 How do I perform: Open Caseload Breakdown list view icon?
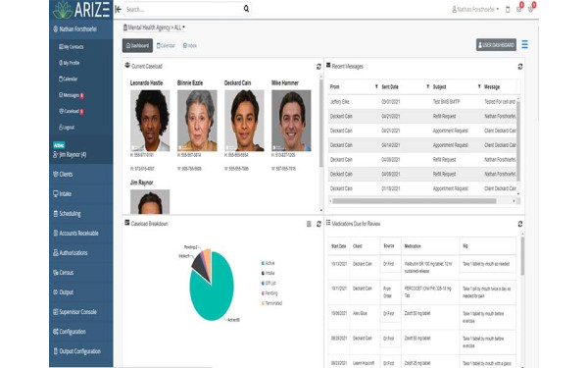point(309,224)
